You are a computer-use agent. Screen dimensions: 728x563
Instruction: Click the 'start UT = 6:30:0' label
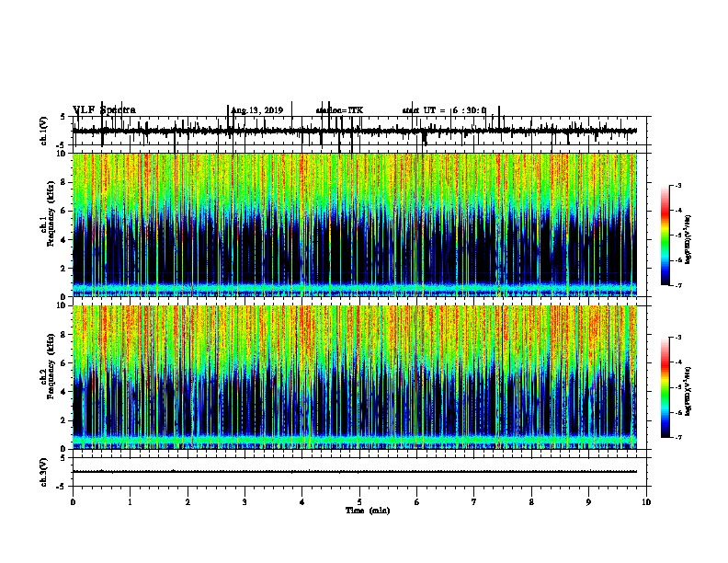(x=444, y=110)
